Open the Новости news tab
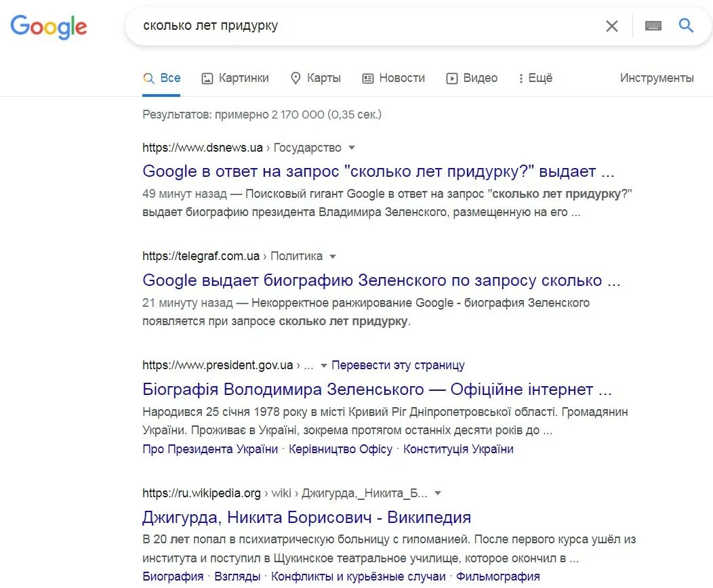This screenshot has width=713, height=588. coord(393,79)
